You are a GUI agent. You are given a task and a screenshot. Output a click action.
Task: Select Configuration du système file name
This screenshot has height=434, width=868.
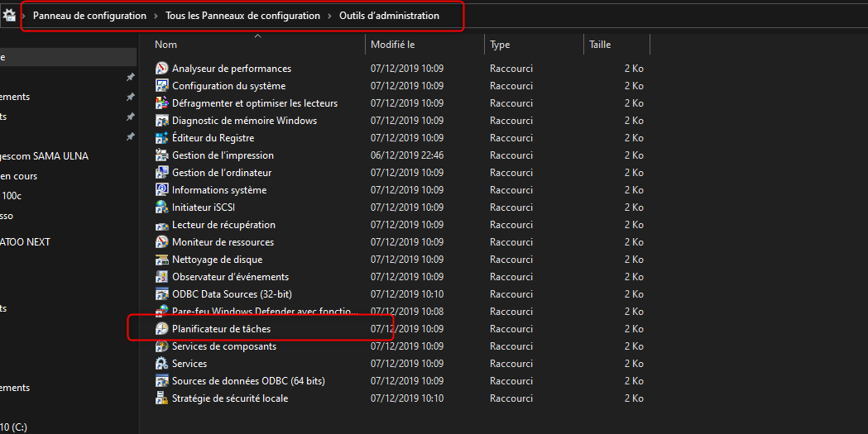[x=228, y=86]
